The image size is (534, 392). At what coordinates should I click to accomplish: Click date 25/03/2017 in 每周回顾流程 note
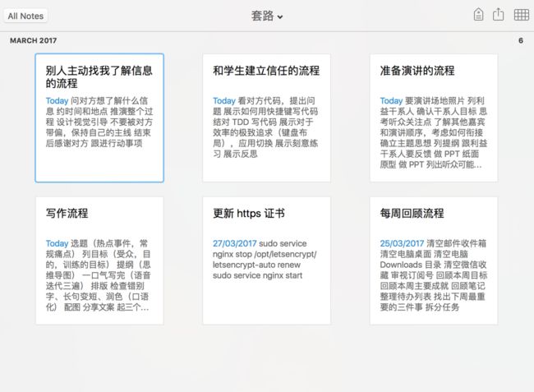click(402, 243)
